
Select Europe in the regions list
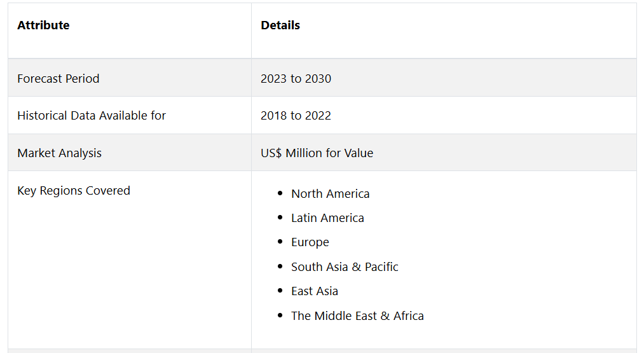click(x=310, y=242)
